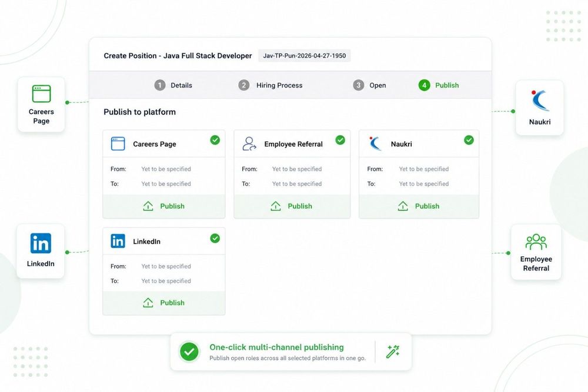Toggle the green checkmark on the LinkedIn card
The image size is (588, 392).
215,238
